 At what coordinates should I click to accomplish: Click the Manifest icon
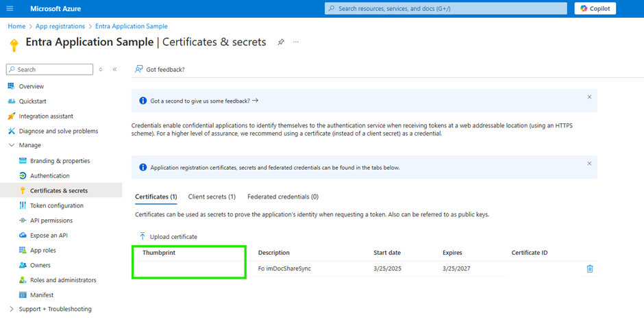[23, 294]
